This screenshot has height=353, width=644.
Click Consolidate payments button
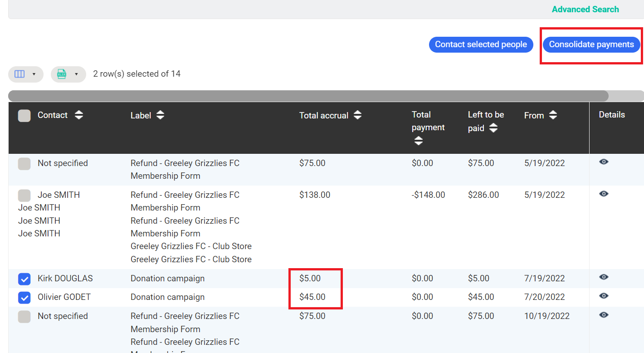point(591,44)
